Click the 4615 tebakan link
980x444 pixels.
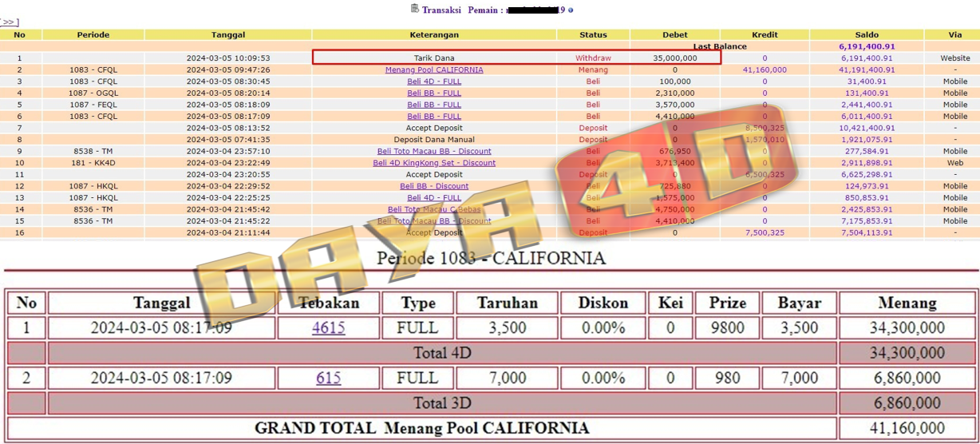point(328,327)
